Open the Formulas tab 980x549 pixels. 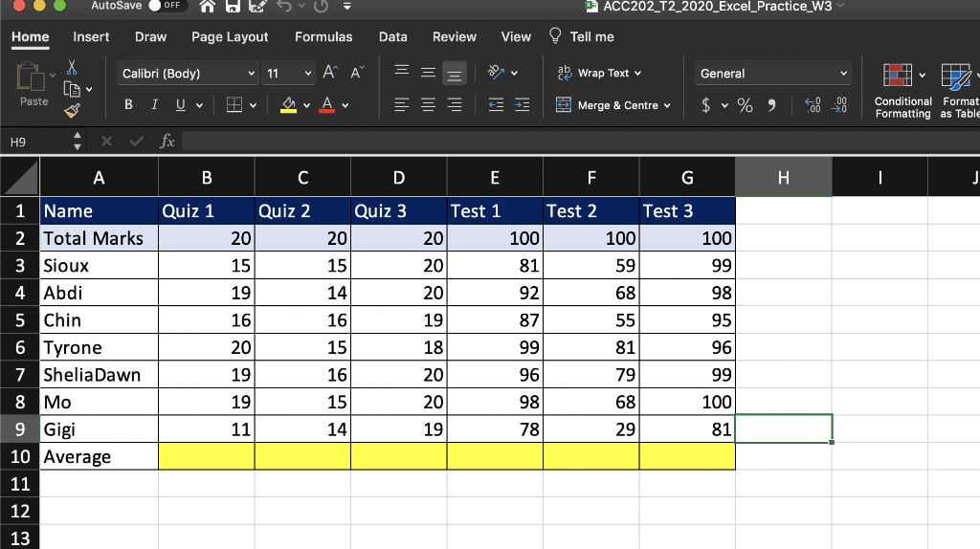click(x=323, y=37)
